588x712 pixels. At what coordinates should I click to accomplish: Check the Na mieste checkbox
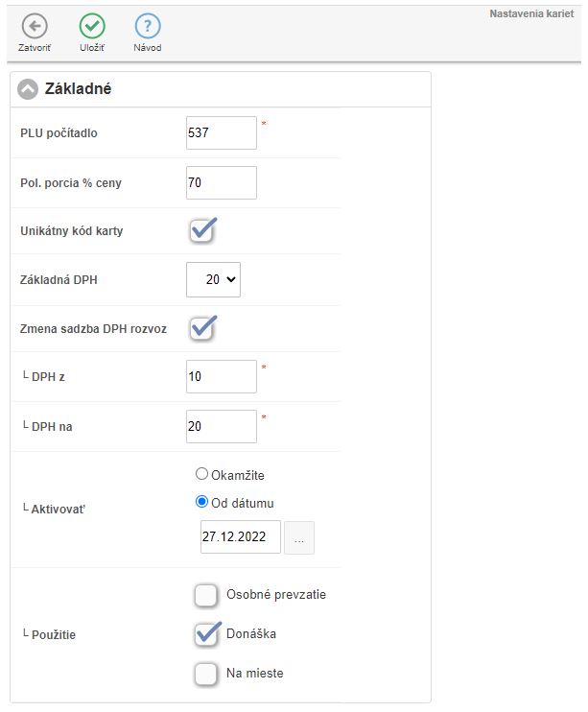pos(205,674)
